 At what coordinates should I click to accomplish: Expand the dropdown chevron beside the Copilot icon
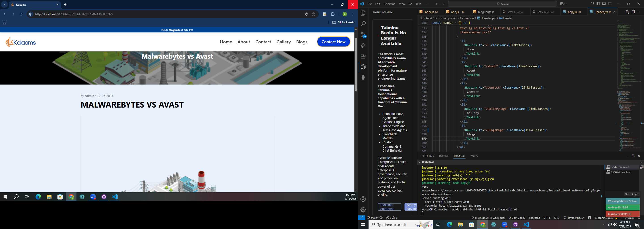click(566, 4)
